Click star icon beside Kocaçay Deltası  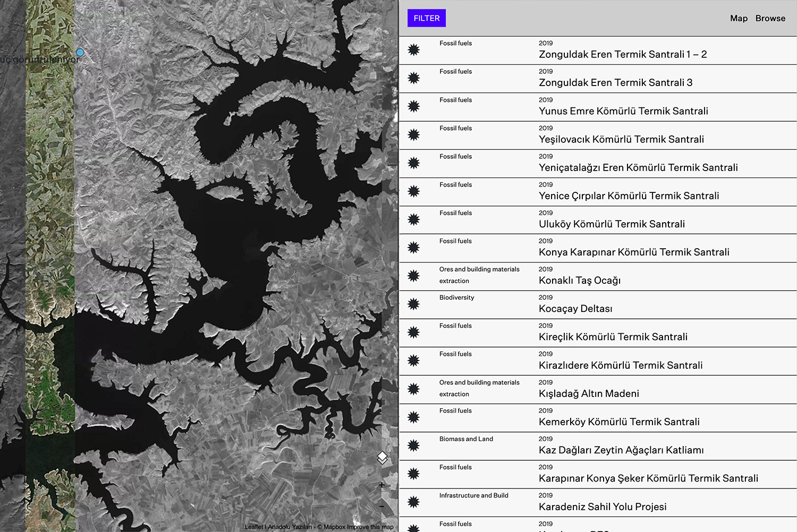pos(414,304)
